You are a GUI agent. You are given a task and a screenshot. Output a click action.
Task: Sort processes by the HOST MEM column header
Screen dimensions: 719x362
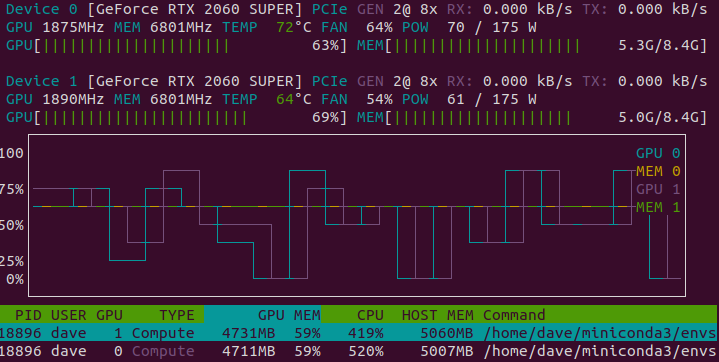pos(437,315)
